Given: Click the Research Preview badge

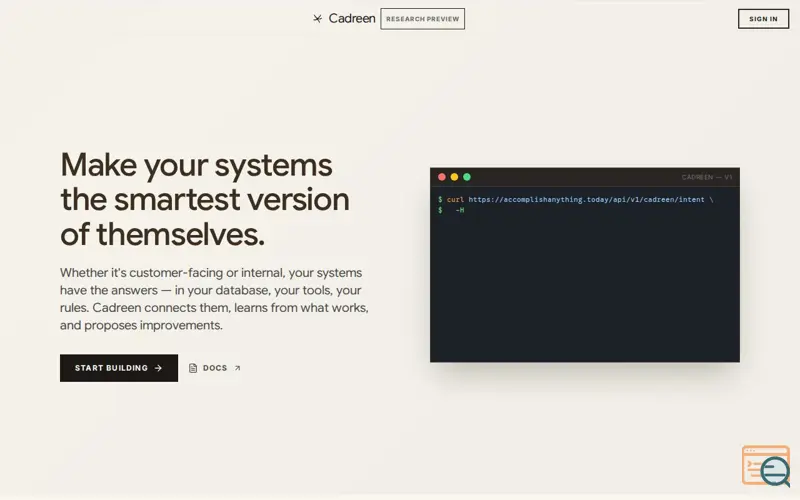Looking at the screenshot, I should (422, 19).
